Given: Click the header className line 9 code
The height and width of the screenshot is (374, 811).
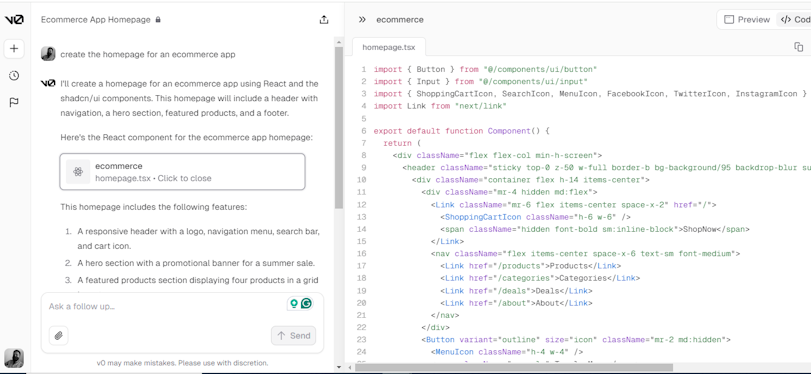Looking at the screenshot, I should click(606, 168).
